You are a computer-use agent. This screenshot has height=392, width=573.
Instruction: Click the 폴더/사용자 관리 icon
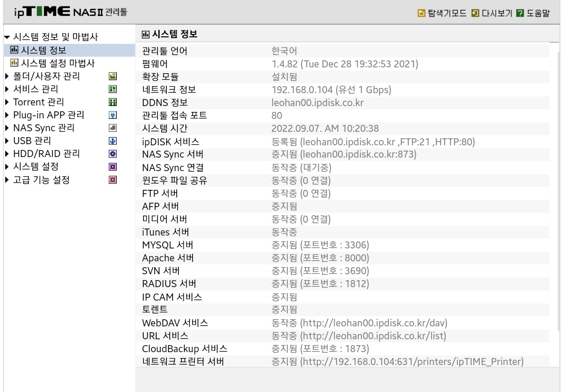[x=113, y=76]
